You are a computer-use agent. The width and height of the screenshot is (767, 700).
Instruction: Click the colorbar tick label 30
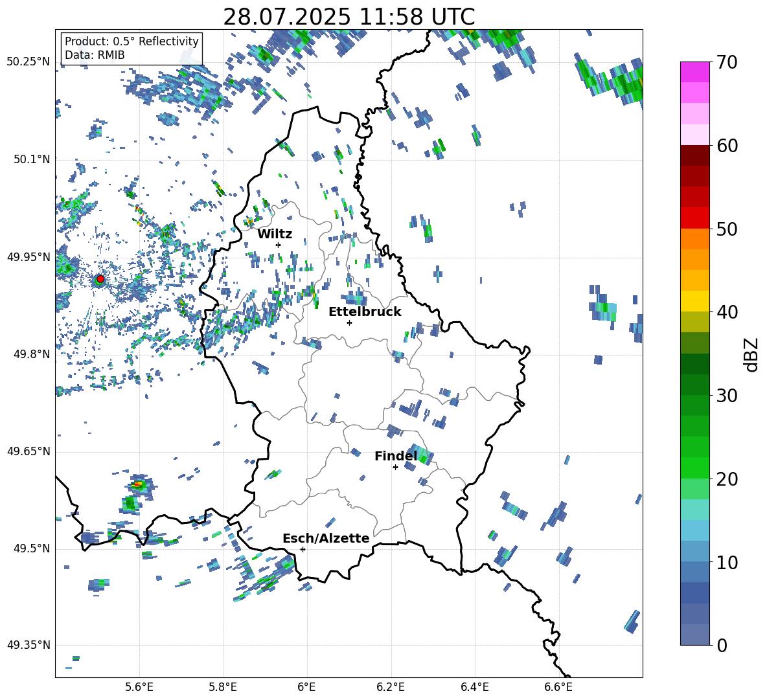727,396
